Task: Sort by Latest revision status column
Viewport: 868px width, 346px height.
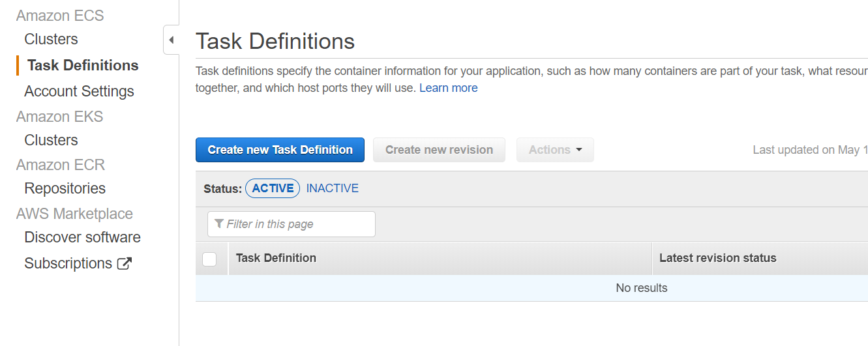Action: pyautogui.click(x=718, y=258)
